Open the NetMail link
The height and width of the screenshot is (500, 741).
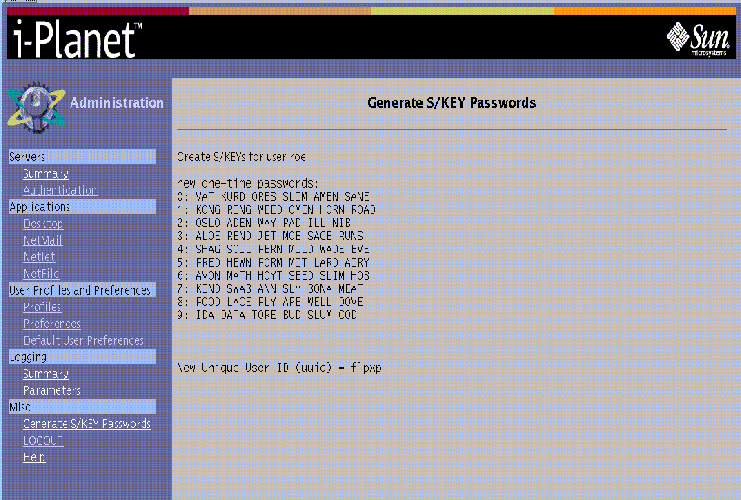43,240
